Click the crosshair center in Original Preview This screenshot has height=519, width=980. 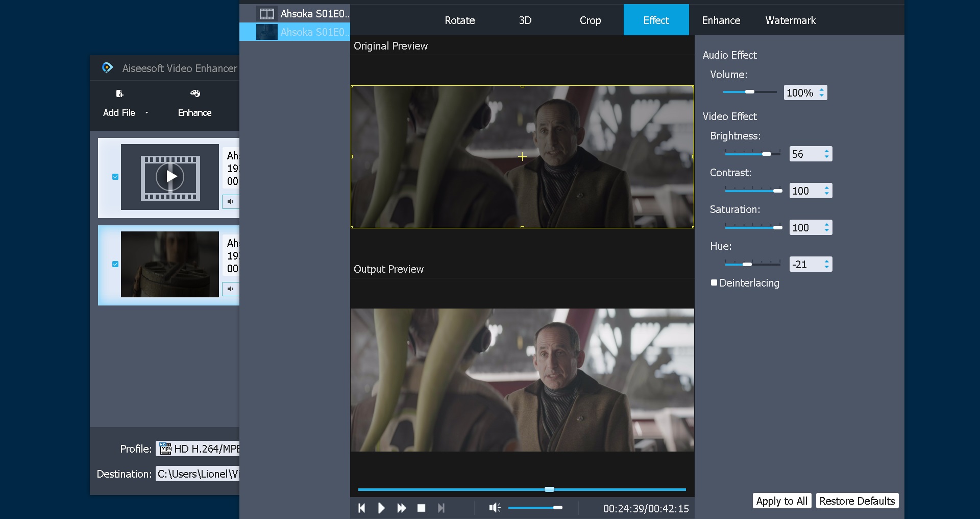(x=522, y=157)
